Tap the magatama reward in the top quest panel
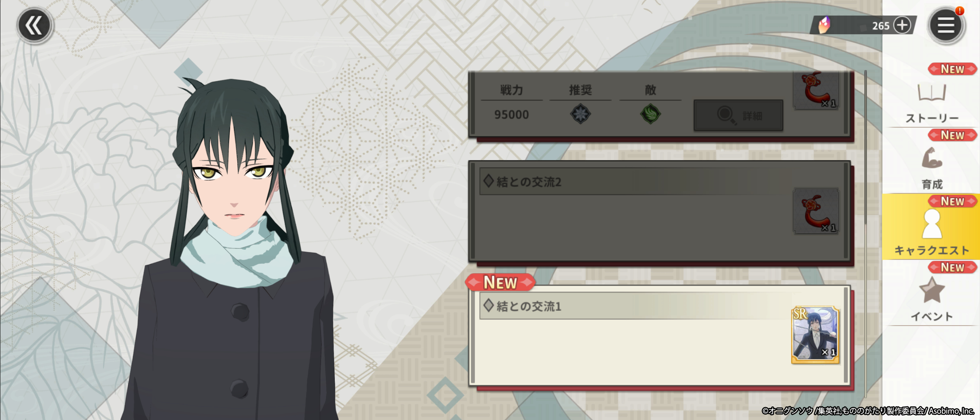Image resolution: width=980 pixels, height=420 pixels. [816, 90]
